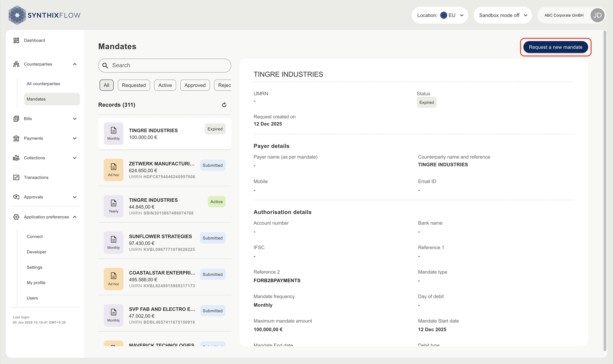This screenshot has width=613, height=364.
Task: Open Mandates in the sidebar
Action: 52,99
